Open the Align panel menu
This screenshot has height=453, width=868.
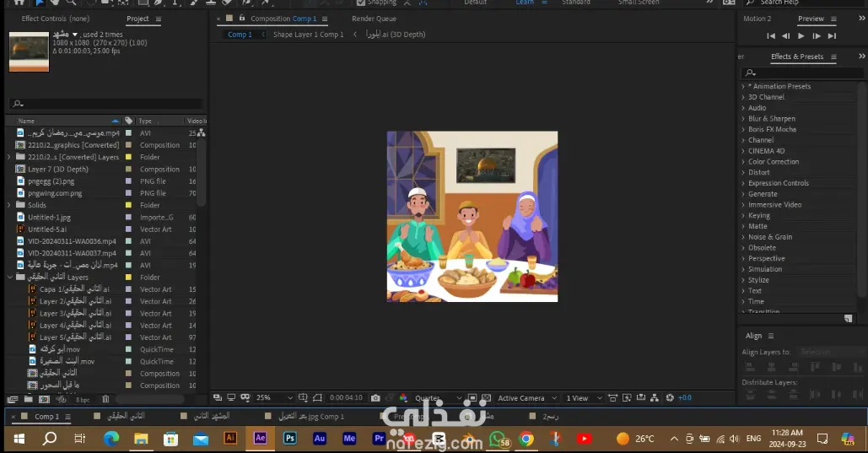tap(771, 336)
